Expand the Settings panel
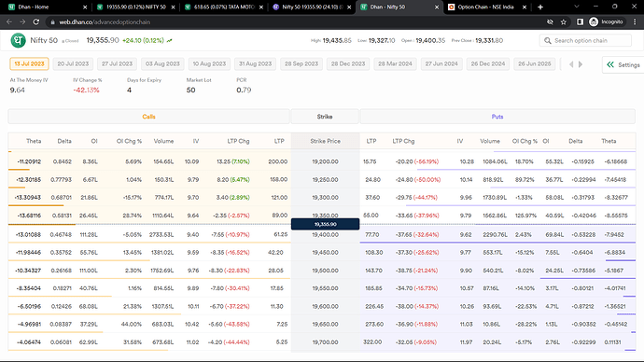The height and width of the screenshot is (362, 644). (623, 64)
